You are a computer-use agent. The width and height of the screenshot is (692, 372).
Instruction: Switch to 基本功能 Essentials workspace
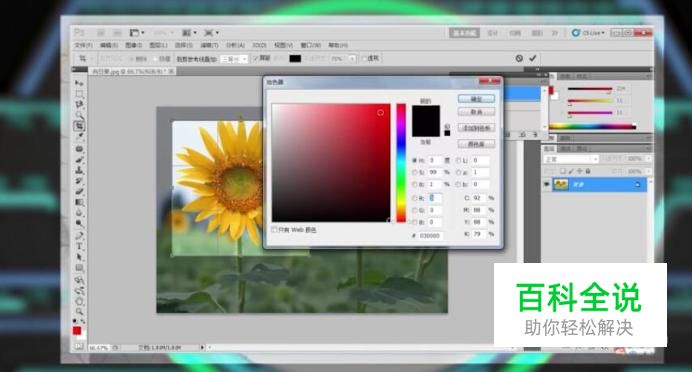(464, 33)
